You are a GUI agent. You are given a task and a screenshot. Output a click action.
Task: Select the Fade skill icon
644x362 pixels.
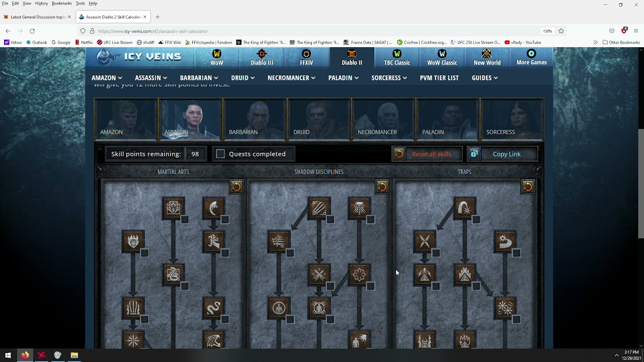coord(279,307)
